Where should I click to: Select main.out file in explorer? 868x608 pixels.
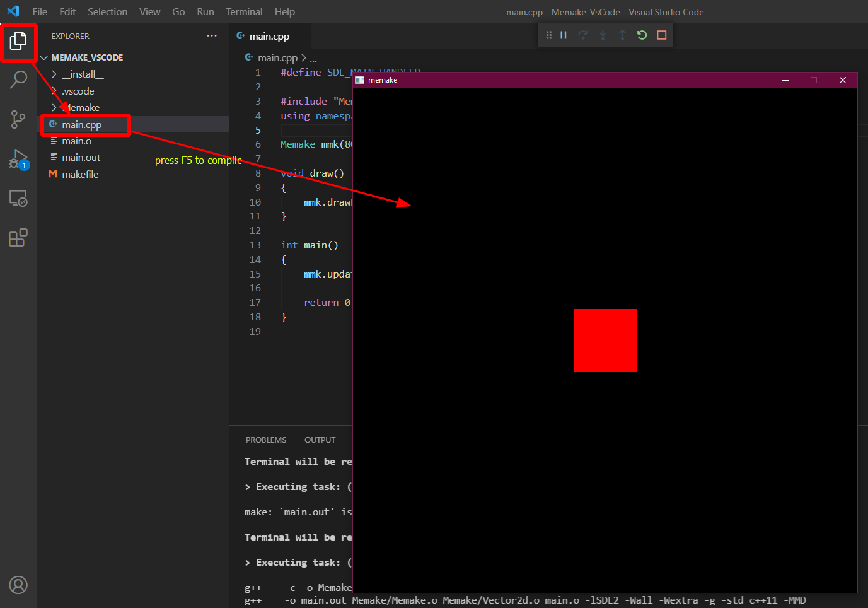133,158
